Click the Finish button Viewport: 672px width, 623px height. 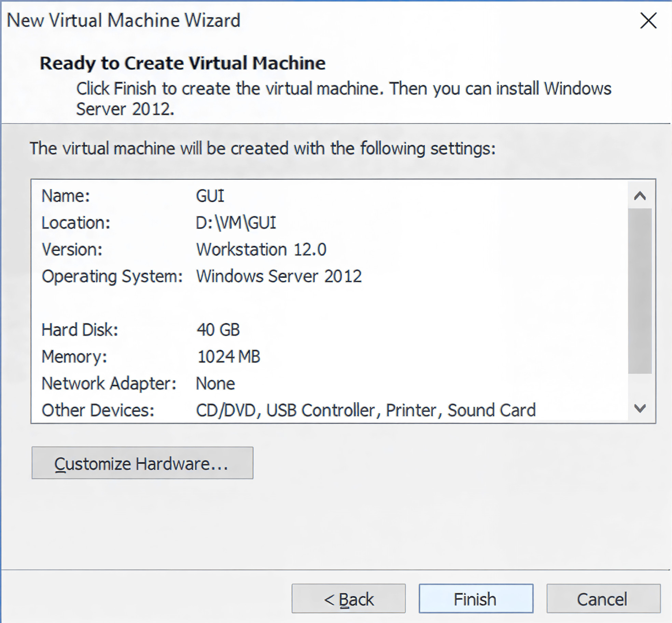476,599
